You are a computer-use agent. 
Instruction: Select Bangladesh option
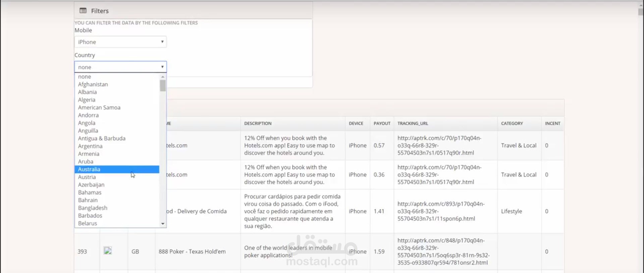[117, 208]
